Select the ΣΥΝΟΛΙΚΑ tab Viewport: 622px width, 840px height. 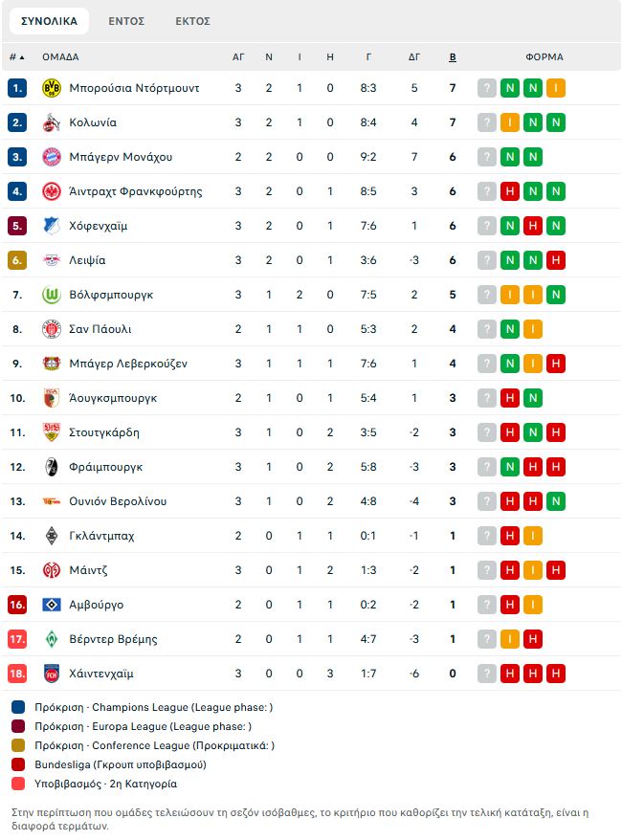coord(50,21)
